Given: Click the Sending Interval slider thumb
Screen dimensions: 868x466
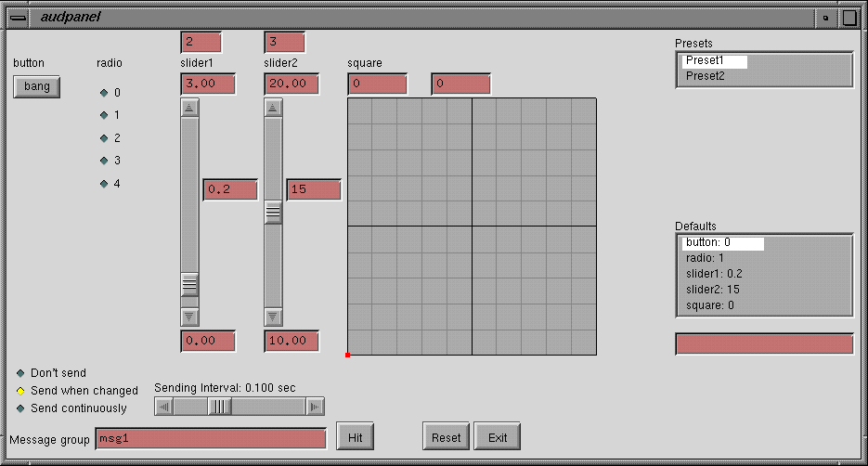Looking at the screenshot, I should pos(220,407).
